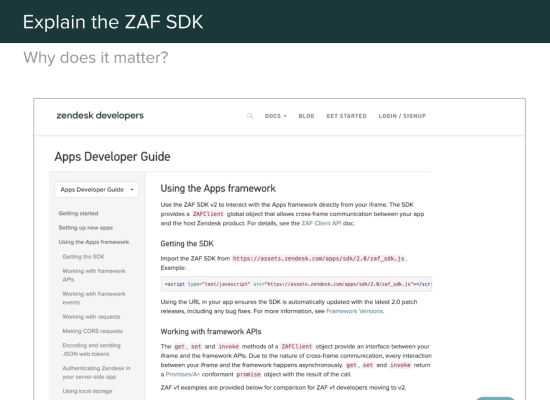Open Making CORS requests link
550x400 pixels.
[93, 331]
